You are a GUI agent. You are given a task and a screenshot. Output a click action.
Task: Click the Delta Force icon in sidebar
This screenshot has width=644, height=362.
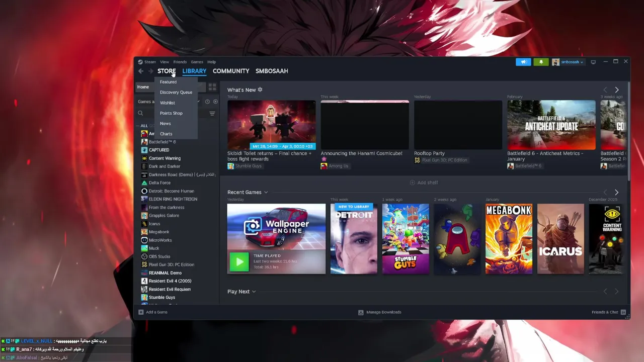(x=144, y=183)
